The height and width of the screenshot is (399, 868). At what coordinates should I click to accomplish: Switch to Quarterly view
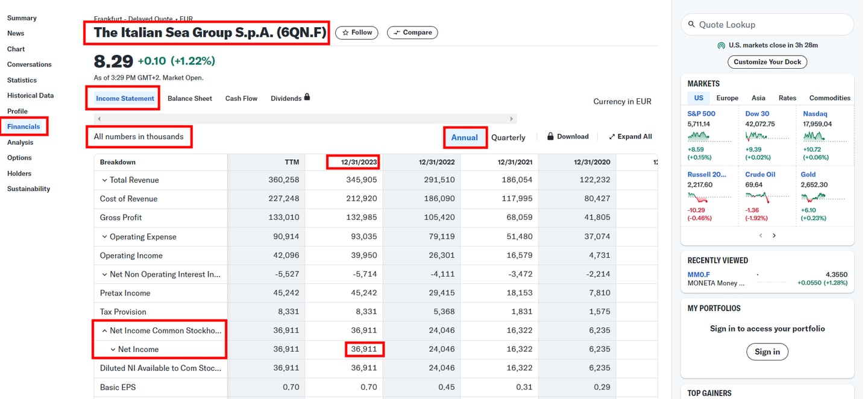[x=508, y=137]
